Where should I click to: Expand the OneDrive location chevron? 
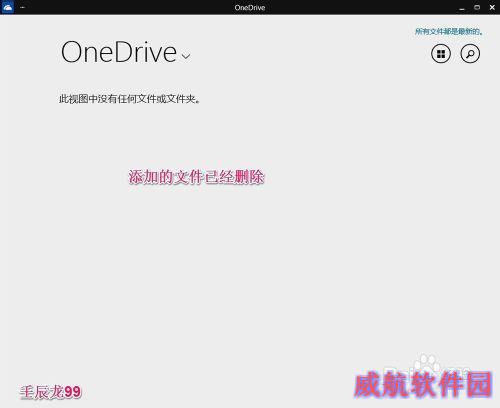pyautogui.click(x=186, y=56)
